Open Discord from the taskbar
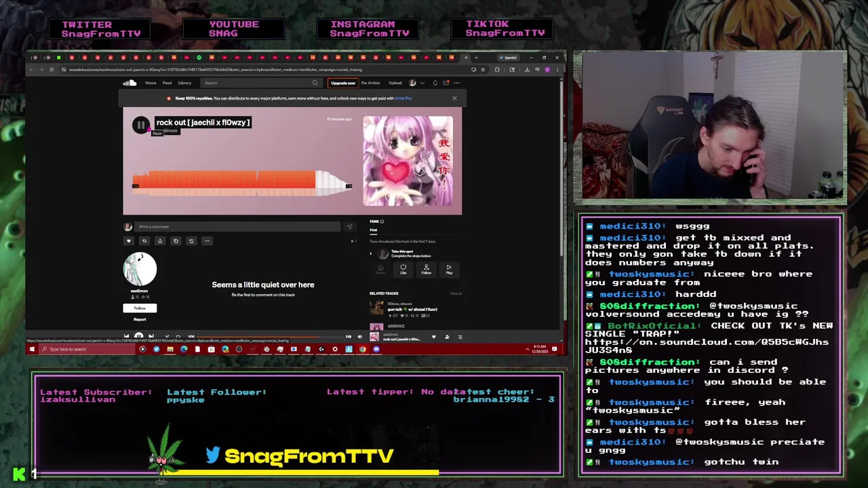 pos(376,349)
